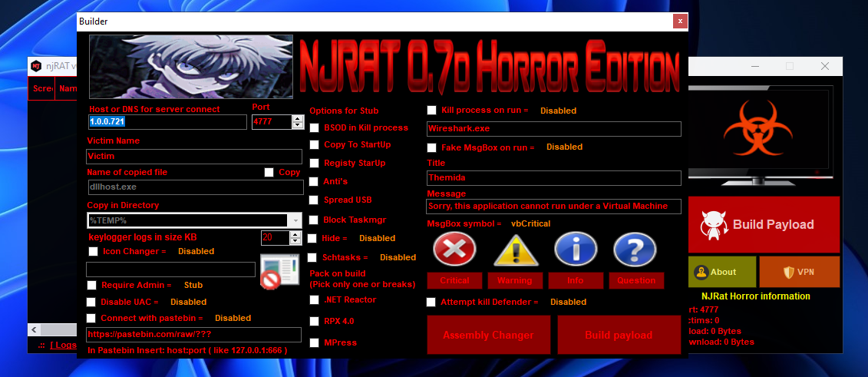Open the About button in the side panel
Screen dimensions: 868x377
click(722, 272)
